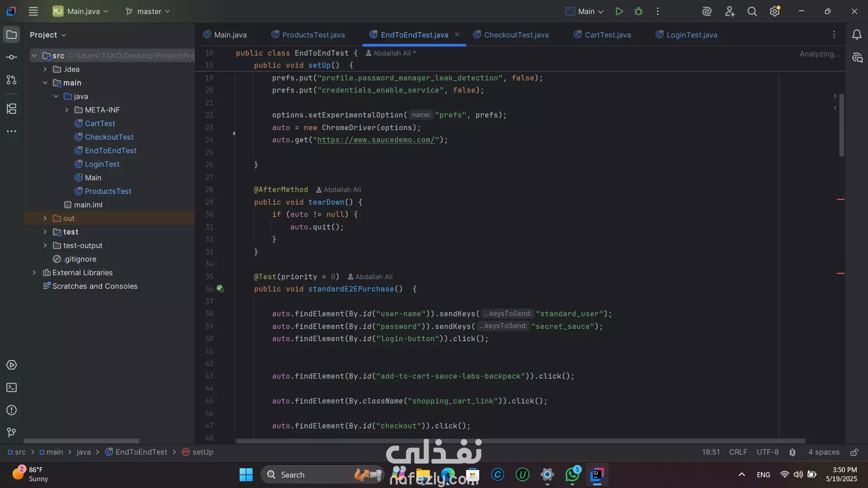Open the Structure tool window
The width and height of the screenshot is (868, 488).
click(11, 108)
